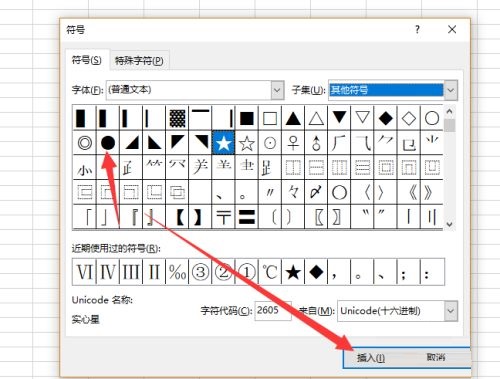Click the 字符代码(C) field showing 2605
This screenshot has height=379, width=500.
(x=273, y=311)
